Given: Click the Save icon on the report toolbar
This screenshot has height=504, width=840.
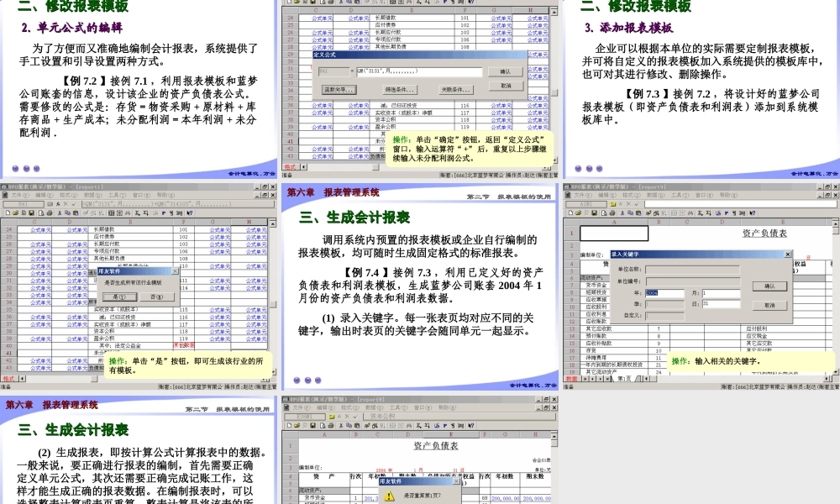Looking at the screenshot, I should pyautogui.click(x=32, y=212).
